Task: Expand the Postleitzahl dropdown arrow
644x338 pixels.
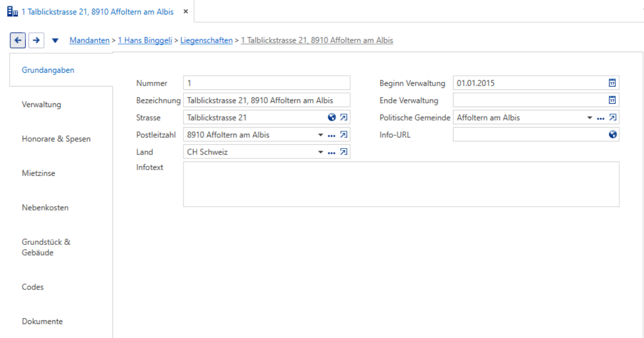Action: [x=320, y=135]
